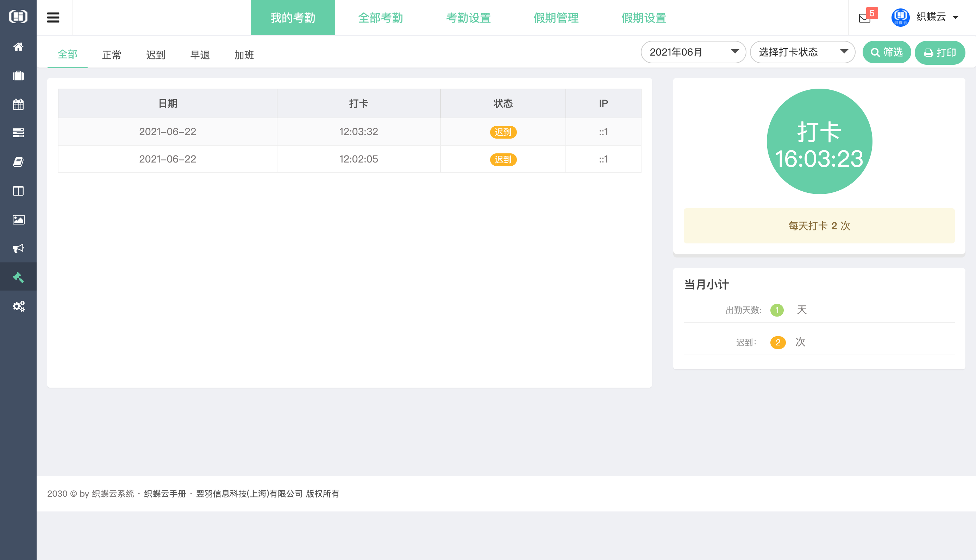Click the book icon in sidebar
Viewport: 976px width, 560px height.
(x=18, y=162)
